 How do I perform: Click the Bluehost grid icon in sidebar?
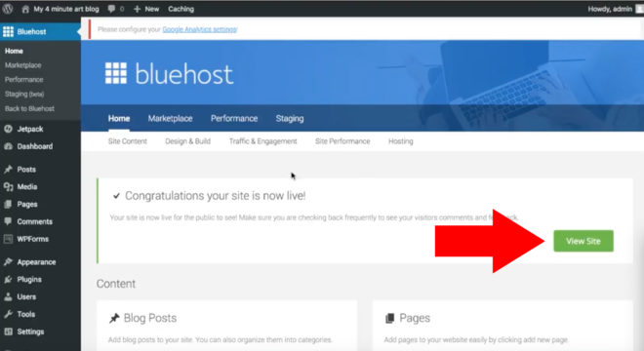8,31
